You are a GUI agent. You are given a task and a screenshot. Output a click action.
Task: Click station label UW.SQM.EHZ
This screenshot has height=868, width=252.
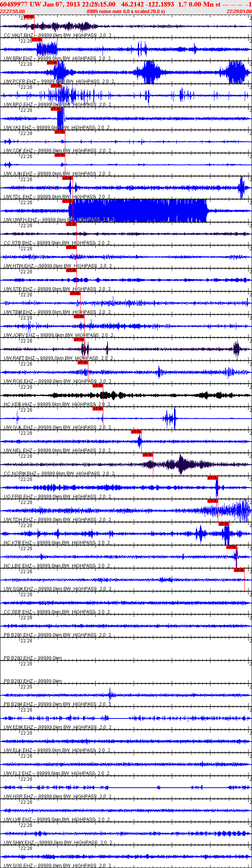[x=18, y=589]
